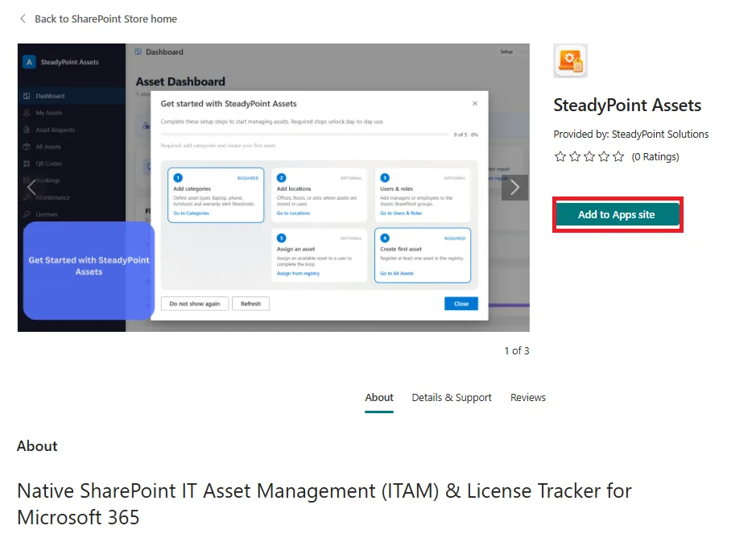Click 'Go to All Assets' link
The image size is (756, 538).
click(x=396, y=274)
